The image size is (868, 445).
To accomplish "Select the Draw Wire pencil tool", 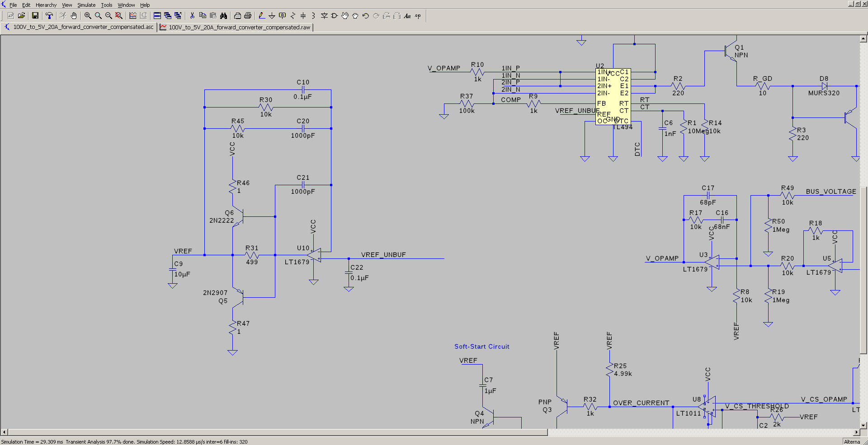I will tap(262, 16).
